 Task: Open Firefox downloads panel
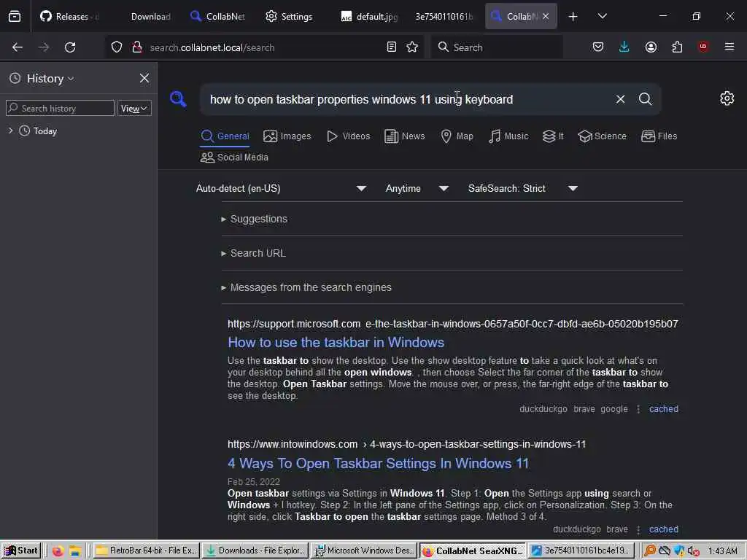point(624,47)
